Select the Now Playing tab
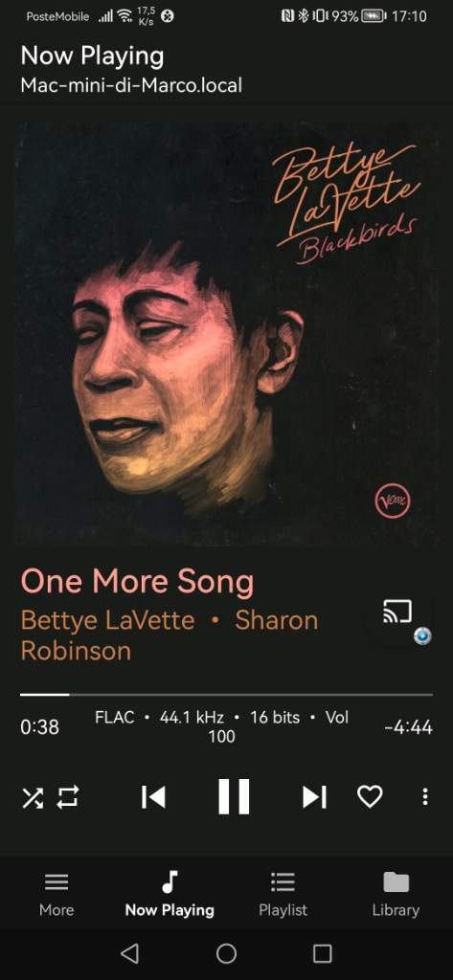Screen dimensions: 453x980 (170, 894)
